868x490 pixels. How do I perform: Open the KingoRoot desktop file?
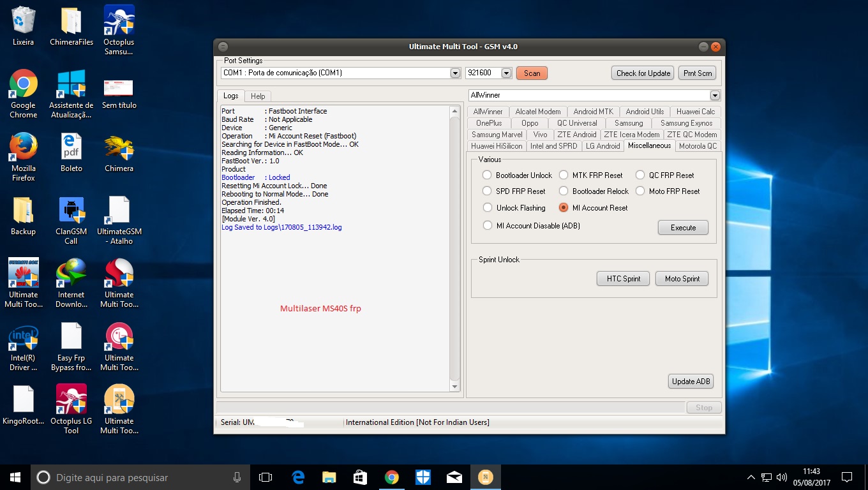24,405
